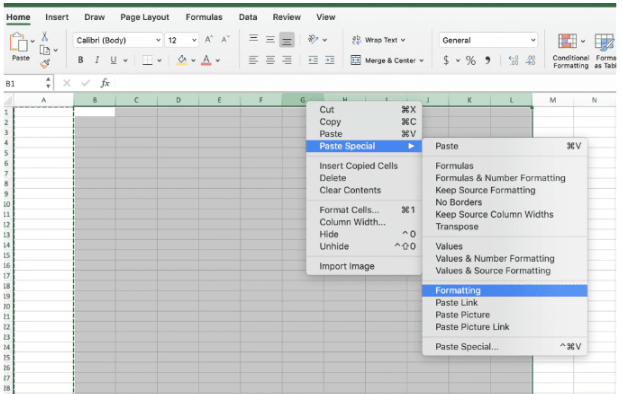
Task: Click the Name Box showing B1
Action: pos(24,83)
